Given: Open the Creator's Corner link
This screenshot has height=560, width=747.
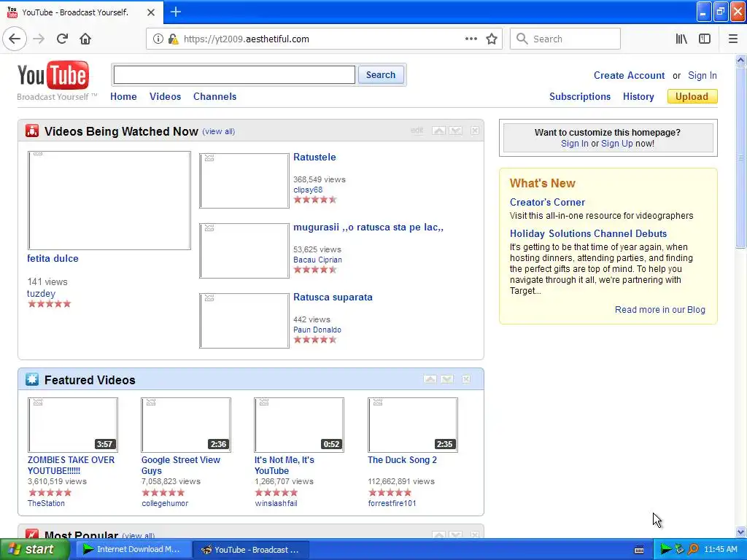Looking at the screenshot, I should pyautogui.click(x=547, y=202).
